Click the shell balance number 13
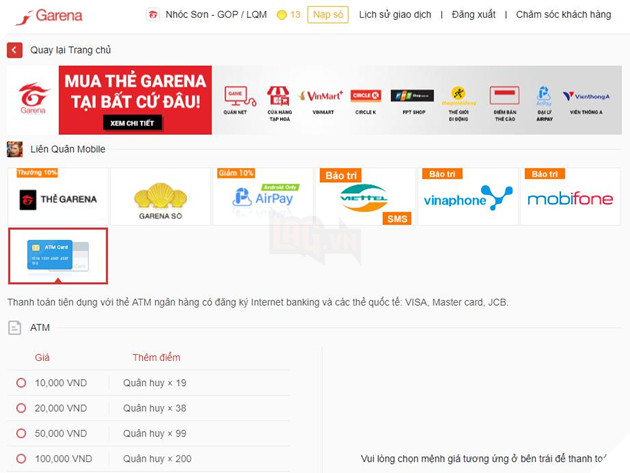 295,15
